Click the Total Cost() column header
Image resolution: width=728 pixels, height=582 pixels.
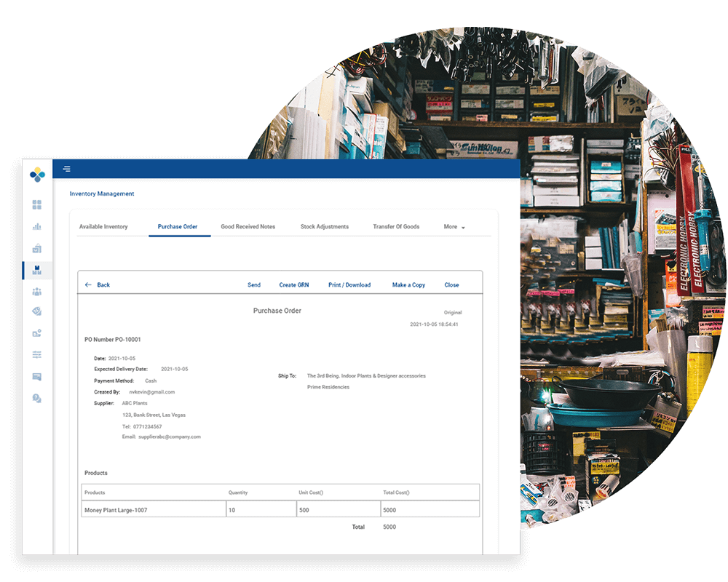396,493
